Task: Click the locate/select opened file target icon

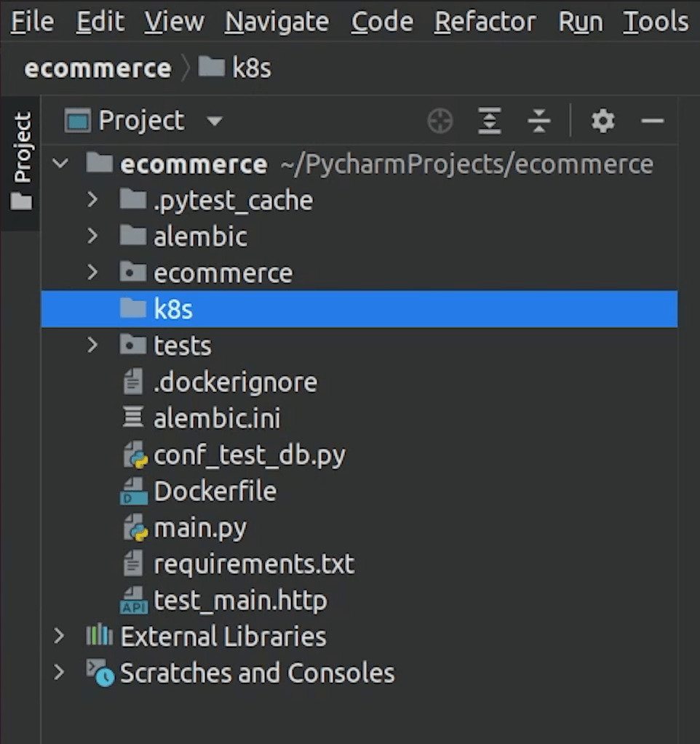Action: click(x=440, y=121)
